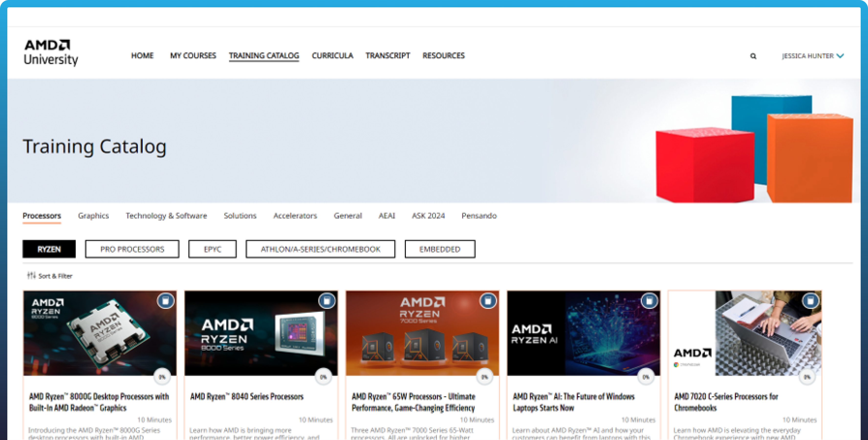Open the Sort & Filter options
Image resolution: width=868 pixels, height=440 pixels.
[50, 276]
